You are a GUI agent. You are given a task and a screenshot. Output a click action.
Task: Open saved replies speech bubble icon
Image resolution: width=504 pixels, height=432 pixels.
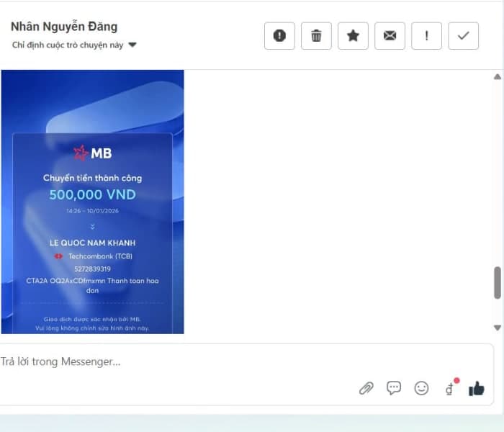pos(394,388)
